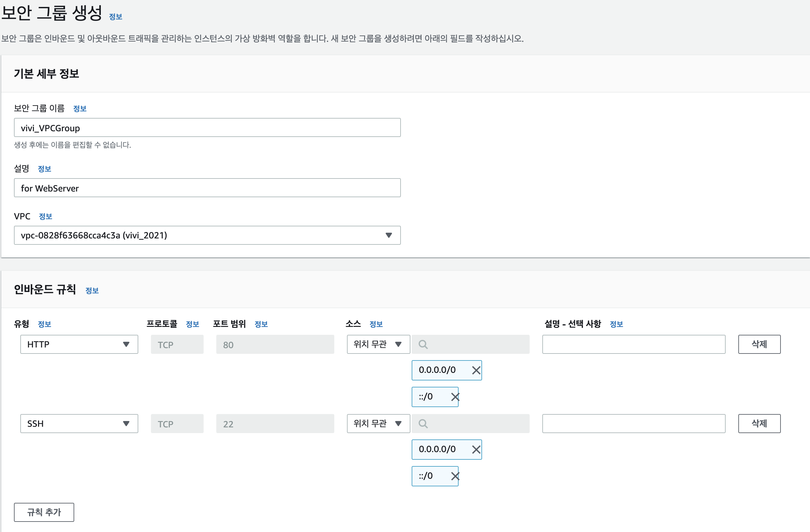The height and width of the screenshot is (532, 810).
Task: Click search icon in HTTP source field
Action: pos(423,344)
